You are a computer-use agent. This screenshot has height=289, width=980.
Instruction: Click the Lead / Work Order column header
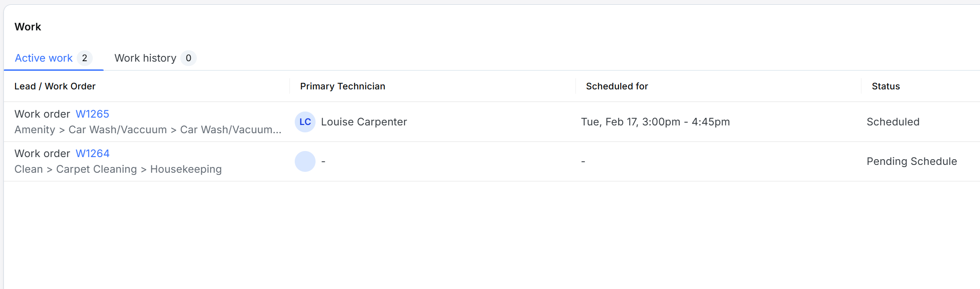point(55,86)
